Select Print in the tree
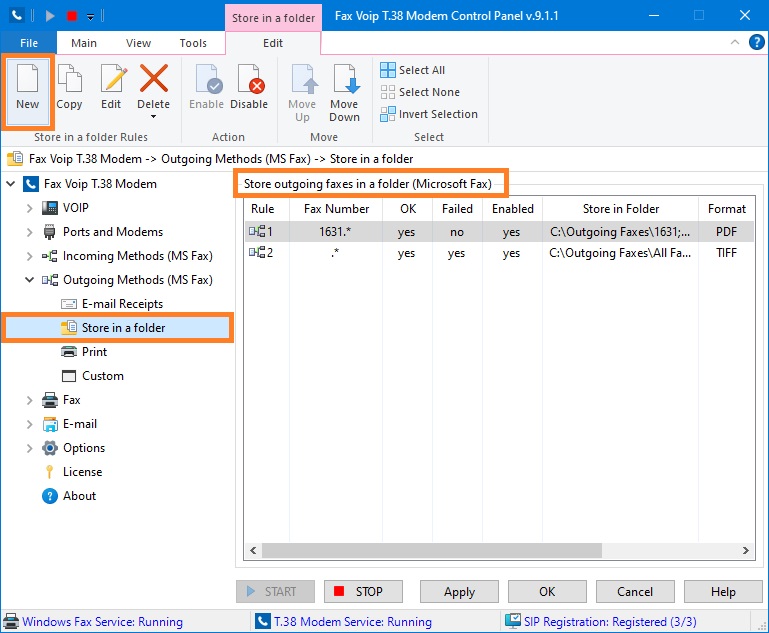The image size is (769, 633). coord(94,352)
